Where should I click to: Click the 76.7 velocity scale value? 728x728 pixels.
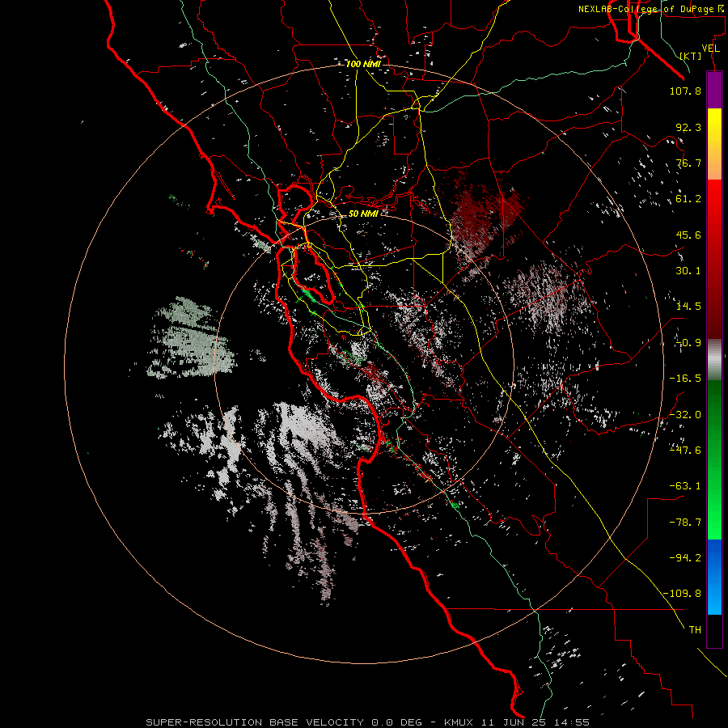tap(688, 163)
